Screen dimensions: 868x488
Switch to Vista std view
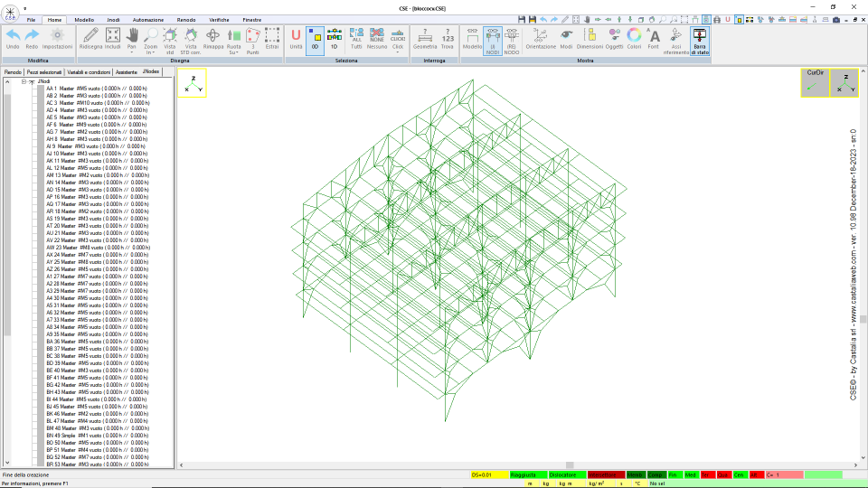point(170,41)
